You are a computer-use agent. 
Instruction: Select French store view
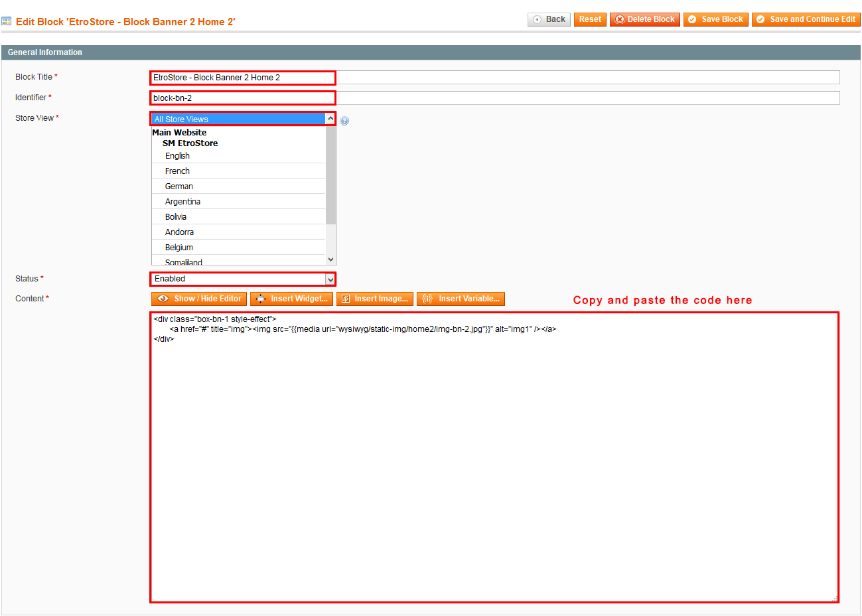click(x=238, y=171)
